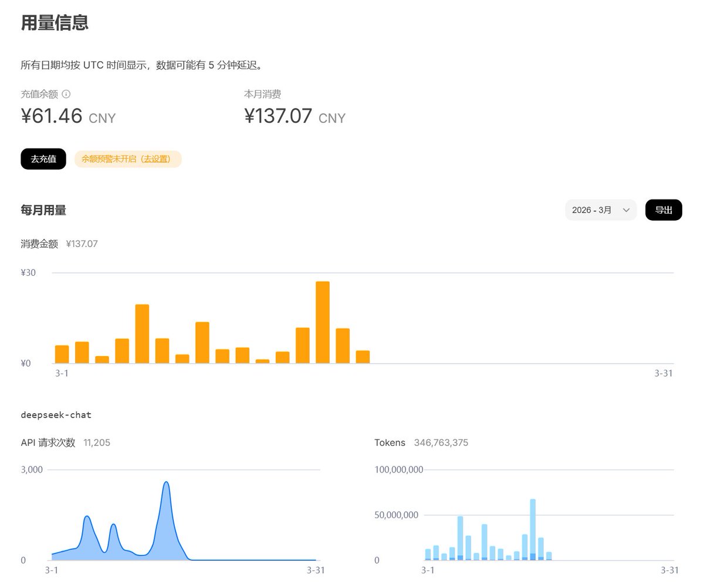This screenshot has width=704, height=588.
Task: Click the 346,763,375 token total
Action: pyautogui.click(x=441, y=442)
